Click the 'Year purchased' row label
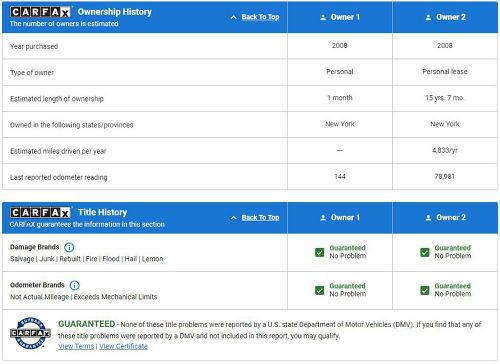This screenshot has height=364, width=500. [34, 46]
